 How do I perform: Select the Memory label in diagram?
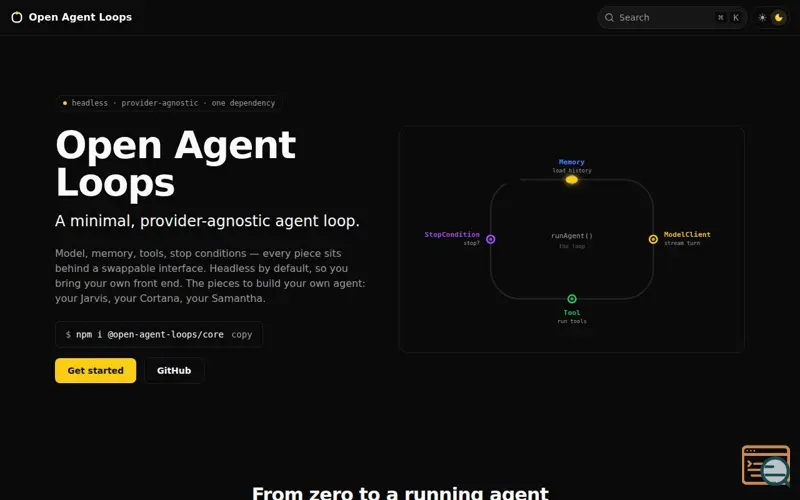(571, 162)
